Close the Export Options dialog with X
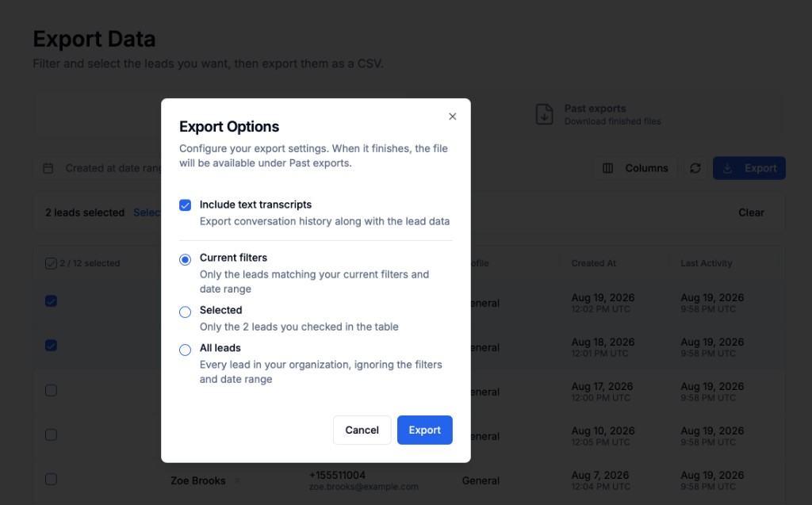Image resolution: width=812 pixels, height=505 pixels. (x=452, y=117)
